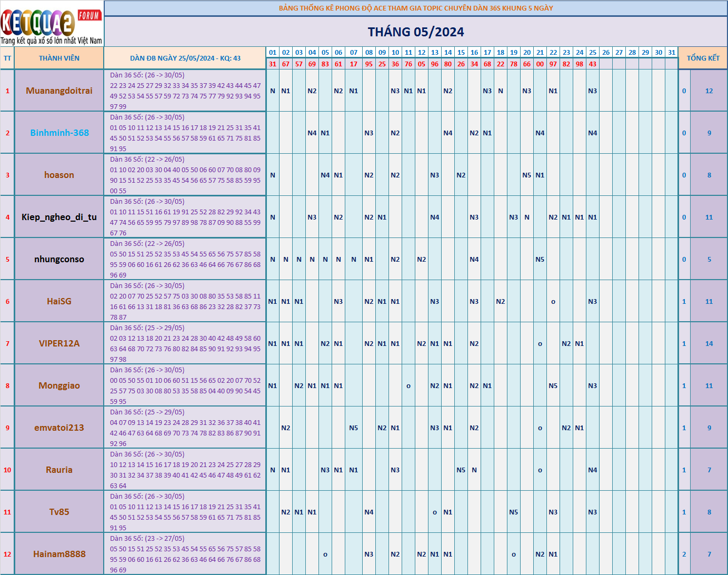The height and width of the screenshot is (575, 728).
Task: Click Tv85's number set cell
Action: point(185,512)
